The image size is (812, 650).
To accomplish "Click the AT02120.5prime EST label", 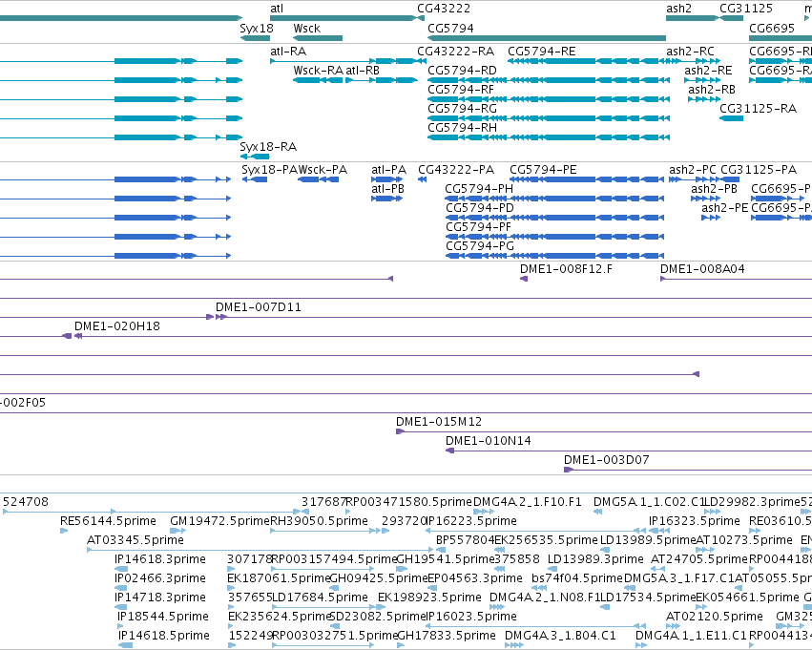I will point(715,617).
